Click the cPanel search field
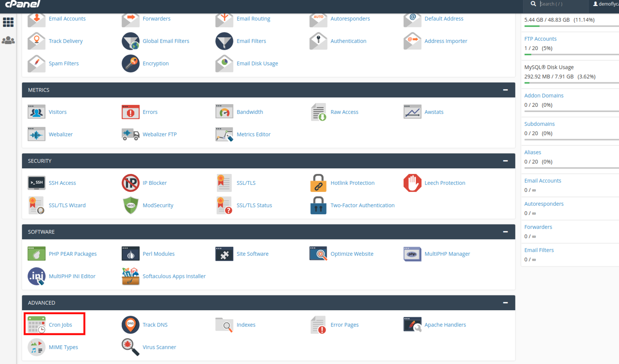The width and height of the screenshot is (619, 364). (563, 4)
